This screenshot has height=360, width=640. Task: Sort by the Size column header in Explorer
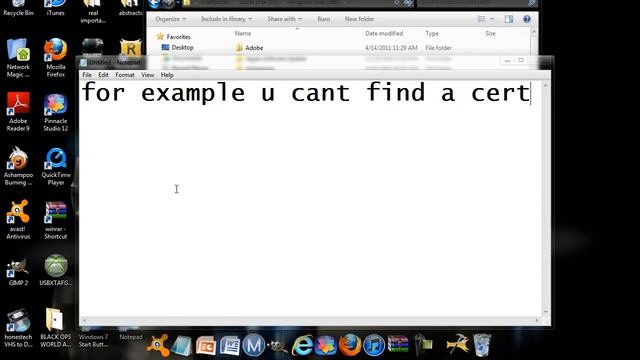tap(490, 33)
